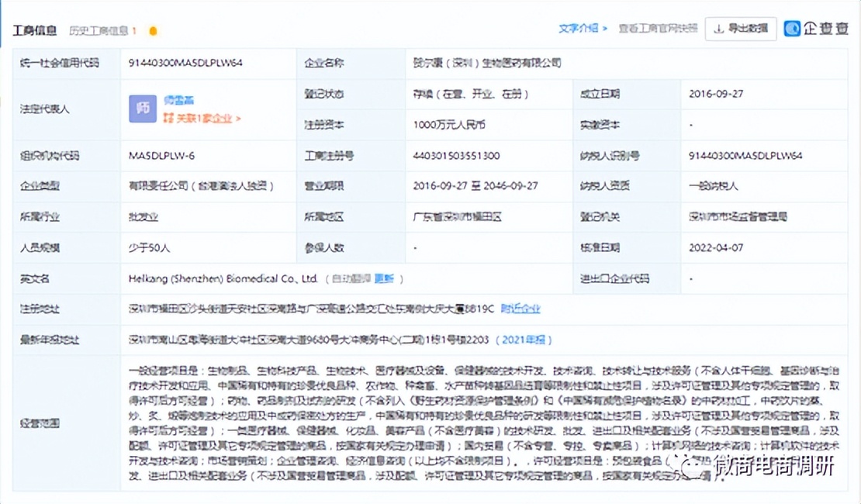Image resolution: width=861 pixels, height=504 pixels.
Task: Click the 导出数据 export button
Action: [x=741, y=28]
